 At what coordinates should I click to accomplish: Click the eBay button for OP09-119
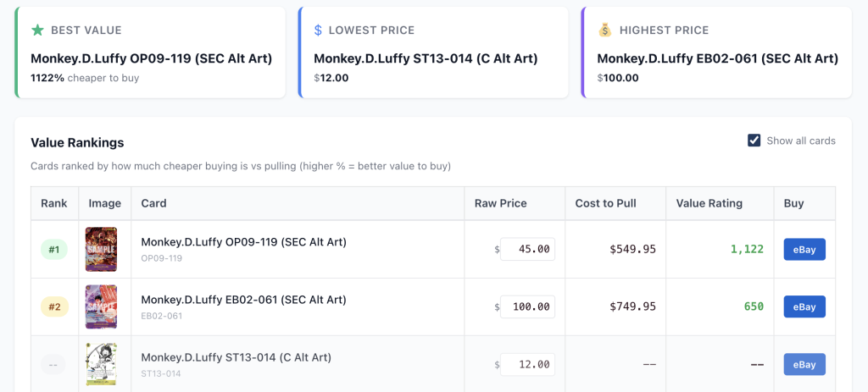[804, 250]
